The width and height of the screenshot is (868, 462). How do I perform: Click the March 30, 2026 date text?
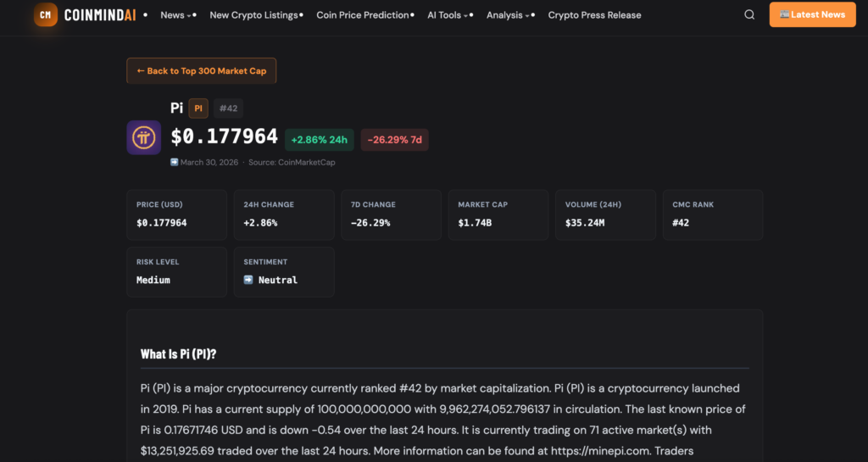tap(209, 162)
